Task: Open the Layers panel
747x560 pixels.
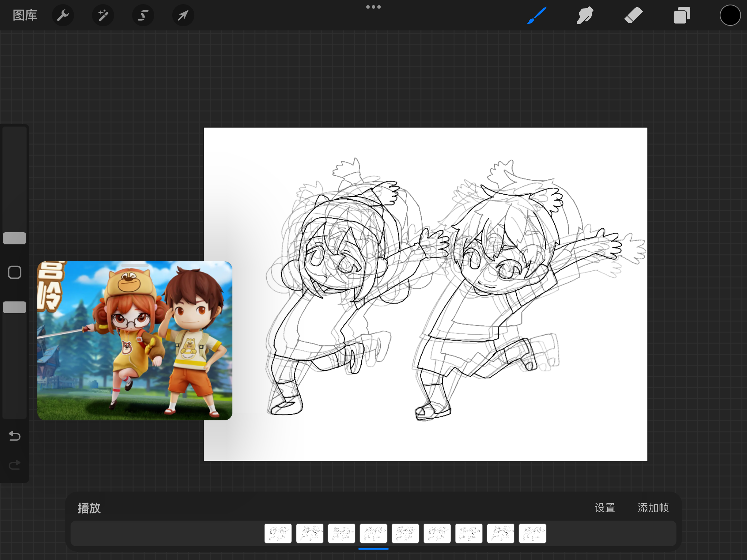Action: click(682, 15)
